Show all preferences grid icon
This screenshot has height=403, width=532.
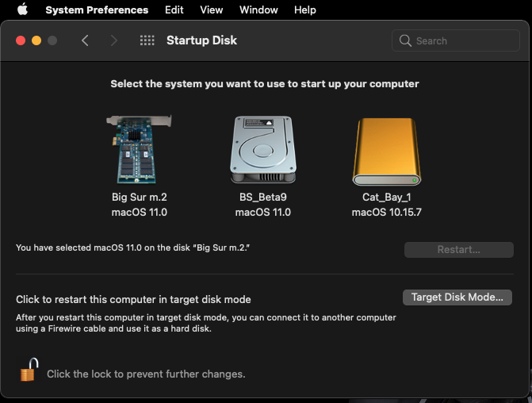click(x=147, y=40)
